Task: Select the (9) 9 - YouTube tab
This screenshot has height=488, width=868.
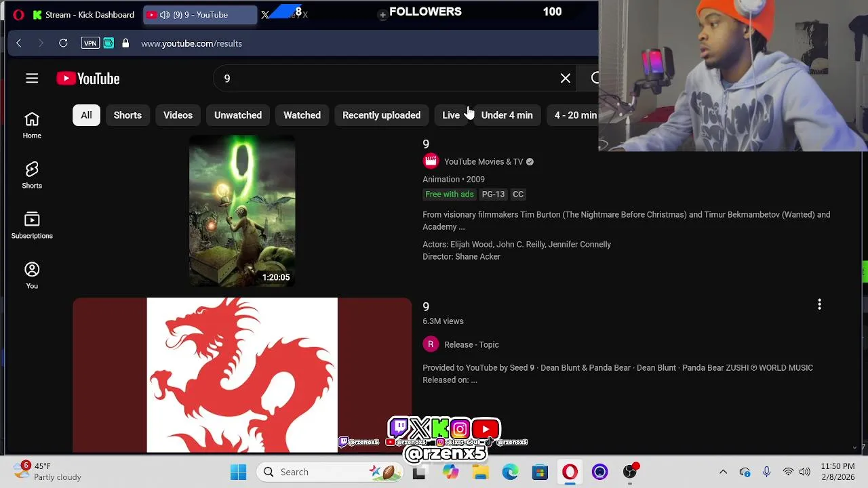Action: click(201, 14)
